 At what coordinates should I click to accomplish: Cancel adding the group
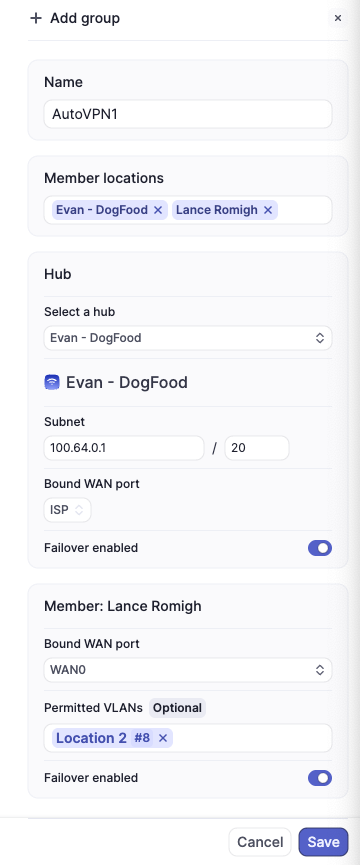(x=260, y=842)
